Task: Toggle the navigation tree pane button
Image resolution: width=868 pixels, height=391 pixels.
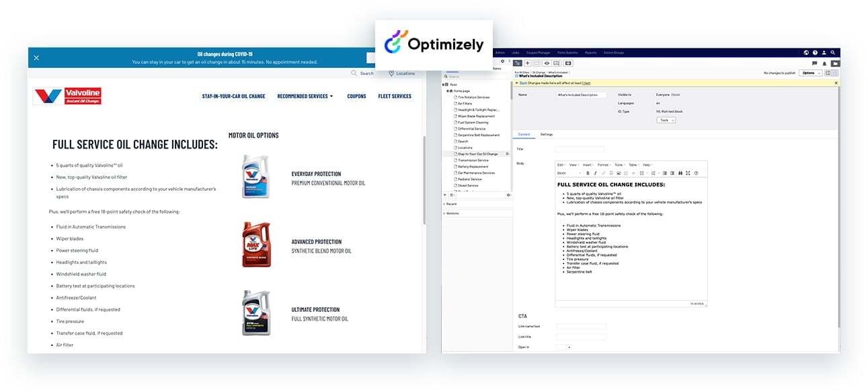Action: coord(517,63)
